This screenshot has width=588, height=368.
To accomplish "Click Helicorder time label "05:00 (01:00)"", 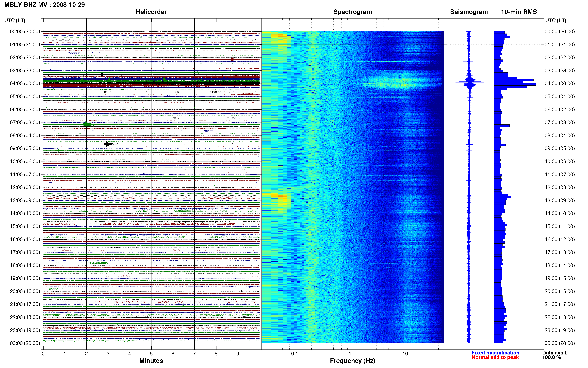I will tap(25, 96).
